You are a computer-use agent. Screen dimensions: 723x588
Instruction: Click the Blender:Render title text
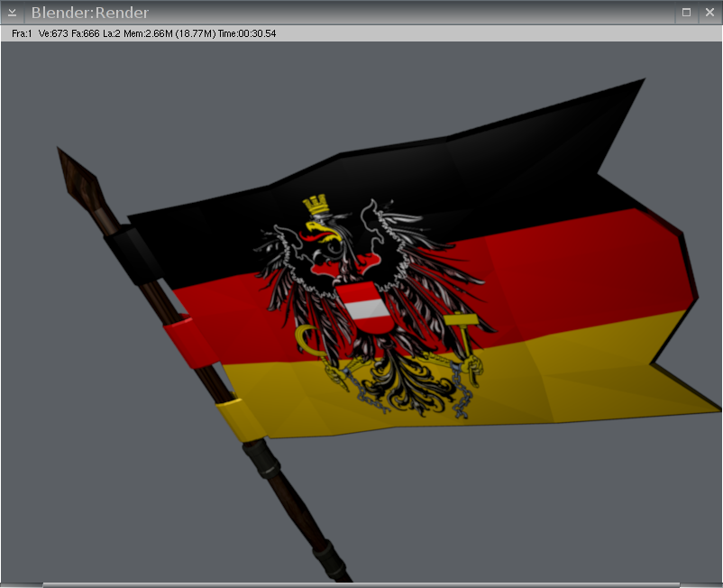click(90, 13)
